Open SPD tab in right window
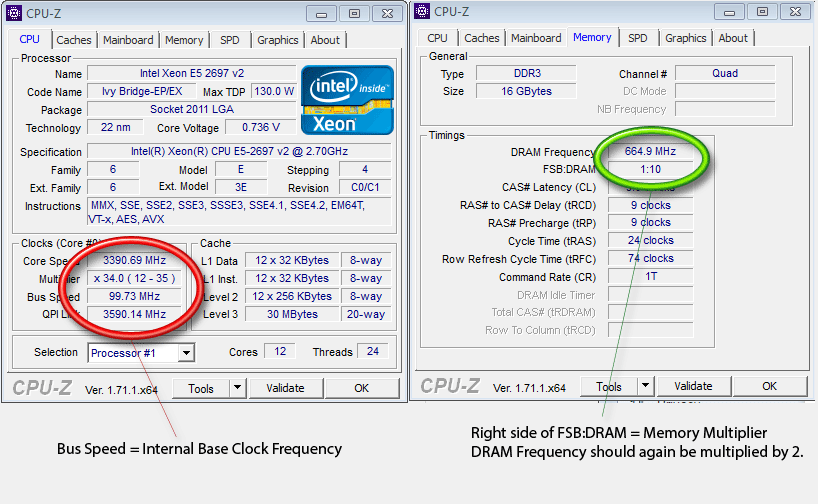The height and width of the screenshot is (504, 818). click(x=637, y=38)
